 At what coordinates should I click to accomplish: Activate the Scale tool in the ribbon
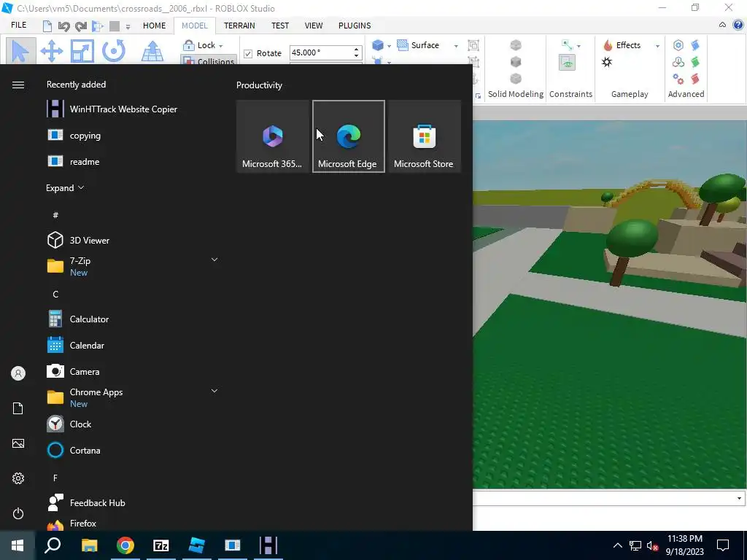pyautogui.click(x=82, y=51)
